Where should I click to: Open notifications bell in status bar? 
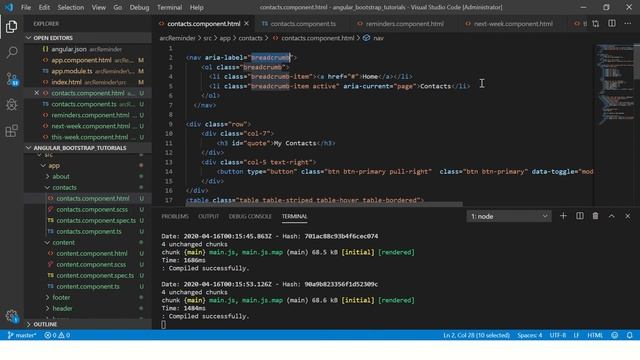pos(629,335)
